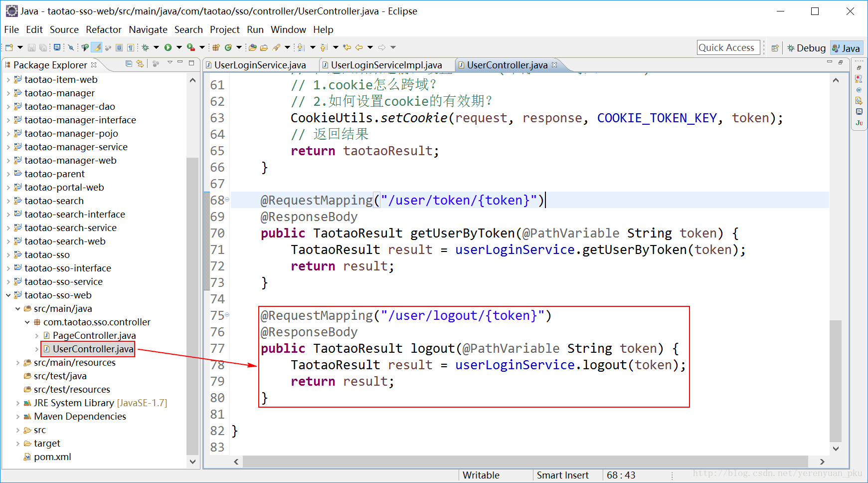This screenshot has height=483, width=868.
Task: Switch to the Java perspective
Action: 846,48
